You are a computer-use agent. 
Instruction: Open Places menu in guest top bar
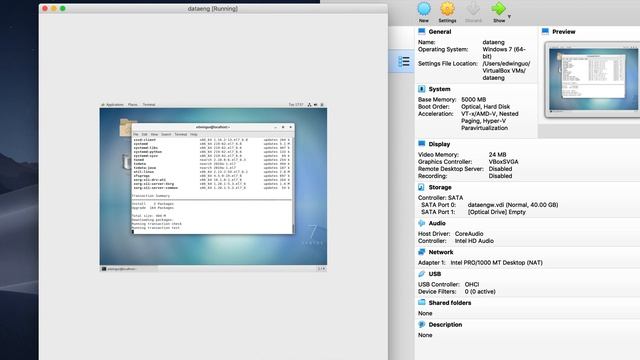133,105
